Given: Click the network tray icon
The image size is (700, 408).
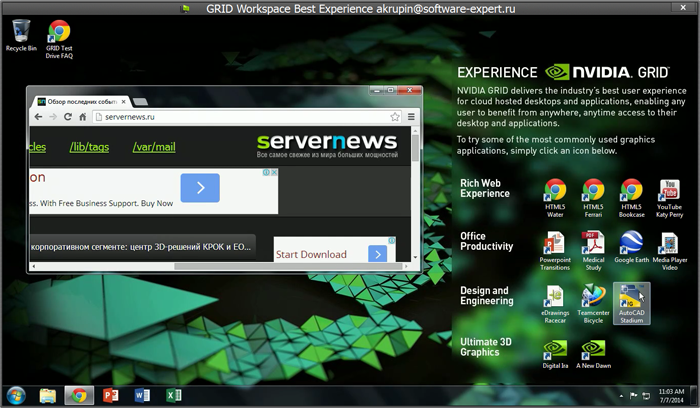Looking at the screenshot, I should coord(646,396).
